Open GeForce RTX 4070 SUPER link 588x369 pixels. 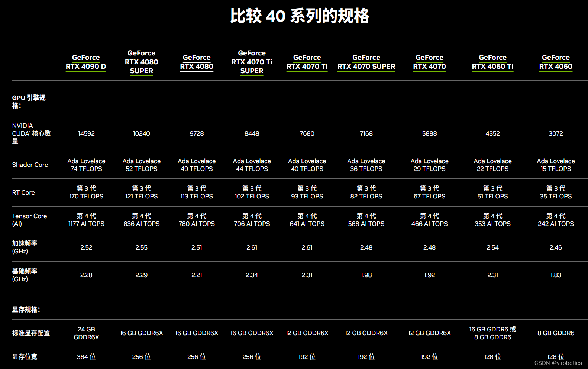pyautogui.click(x=366, y=62)
